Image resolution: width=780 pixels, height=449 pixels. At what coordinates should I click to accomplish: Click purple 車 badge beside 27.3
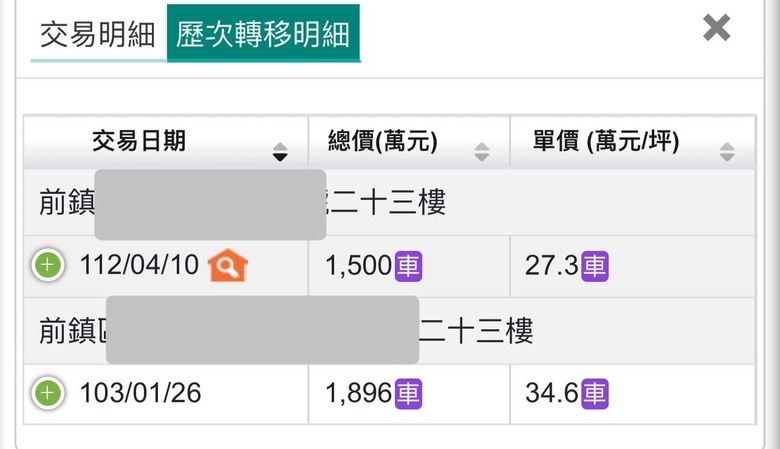coord(595,266)
